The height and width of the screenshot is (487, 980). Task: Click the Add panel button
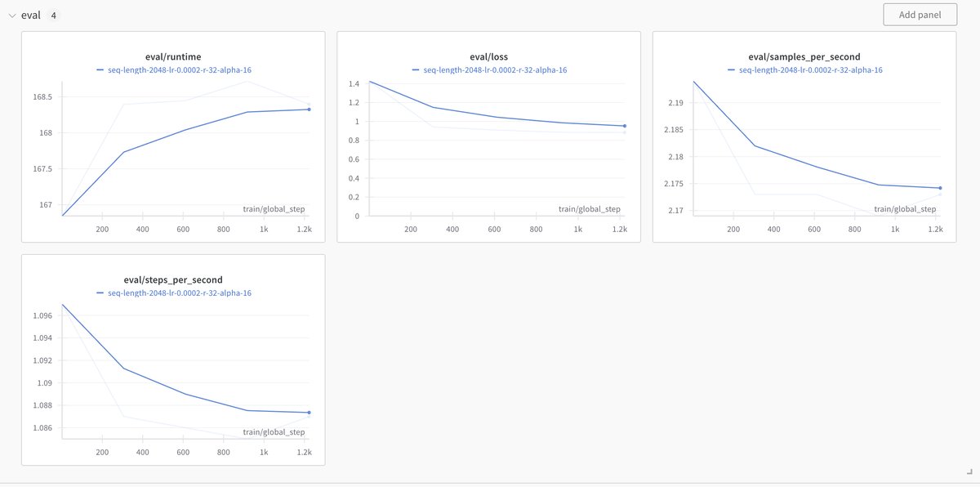920,15
